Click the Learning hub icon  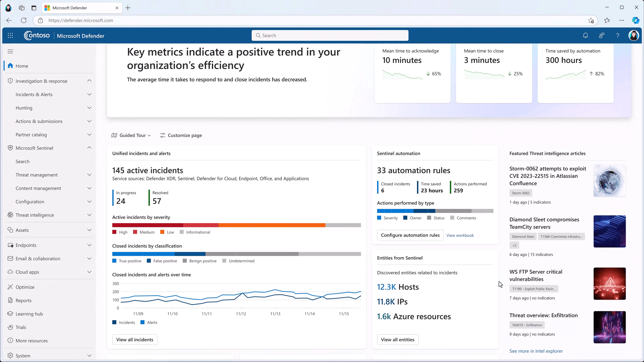10,314
